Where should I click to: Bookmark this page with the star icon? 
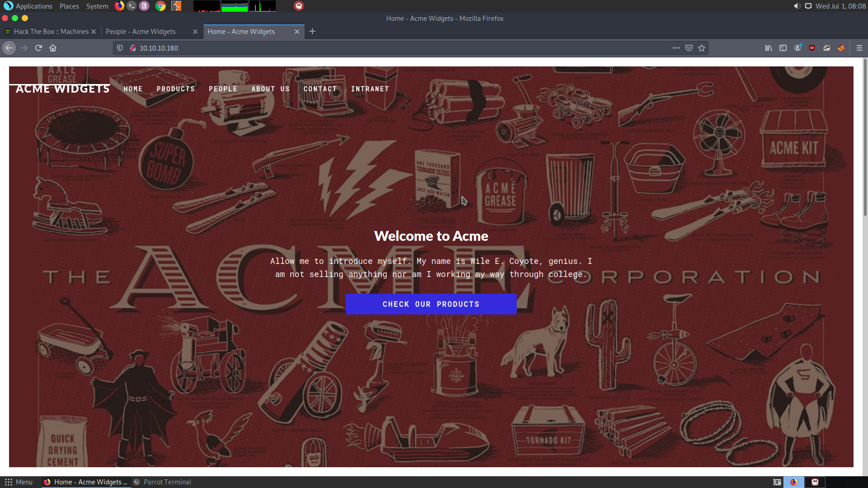(x=702, y=48)
